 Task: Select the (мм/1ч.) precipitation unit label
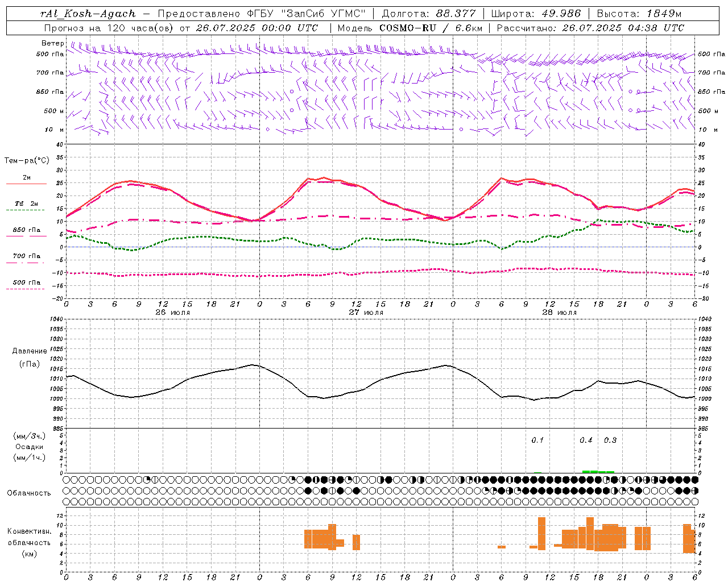click(x=30, y=458)
